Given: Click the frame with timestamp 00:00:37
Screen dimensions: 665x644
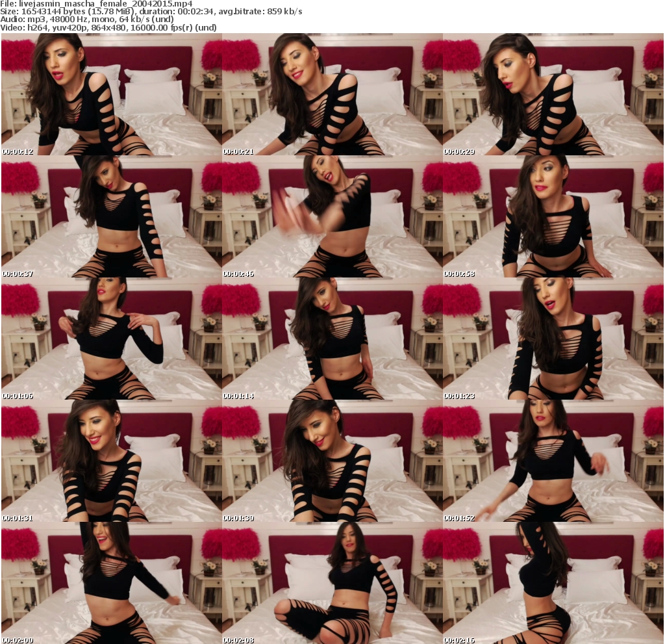Looking at the screenshot, I should [x=112, y=216].
